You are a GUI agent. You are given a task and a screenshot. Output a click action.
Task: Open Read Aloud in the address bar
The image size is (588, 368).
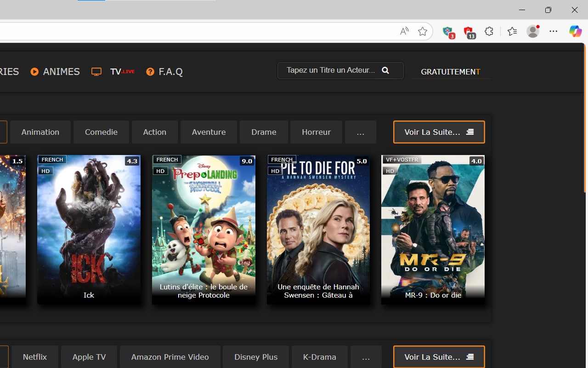(x=404, y=31)
